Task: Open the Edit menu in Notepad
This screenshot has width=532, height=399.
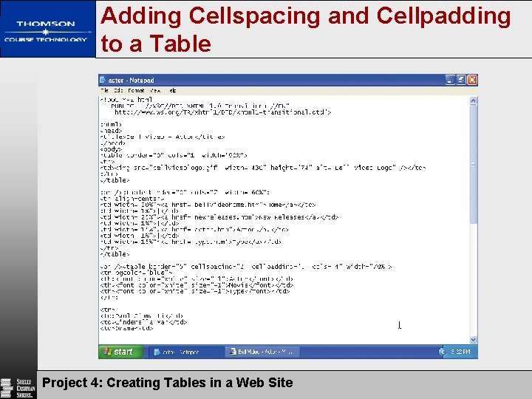Action: (x=118, y=91)
